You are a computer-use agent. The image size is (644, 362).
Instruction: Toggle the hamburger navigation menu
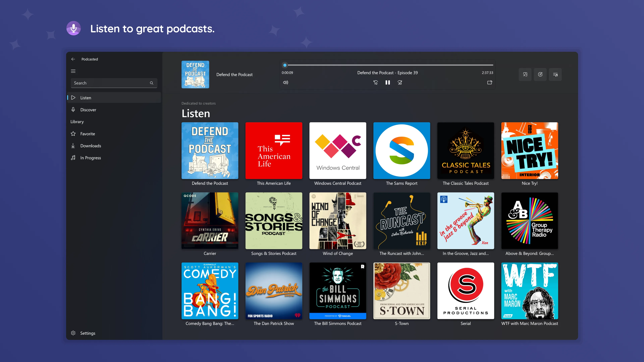point(73,71)
